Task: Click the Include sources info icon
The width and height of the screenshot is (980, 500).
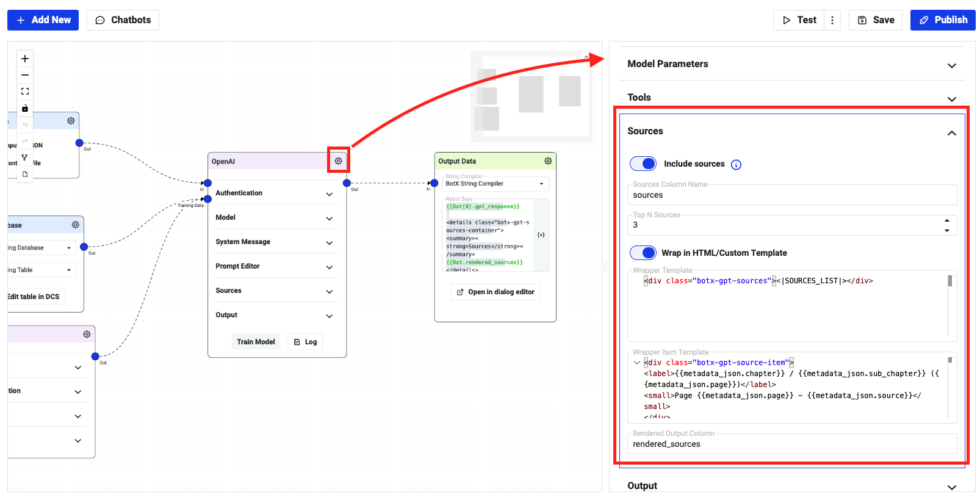Action: [x=736, y=165]
